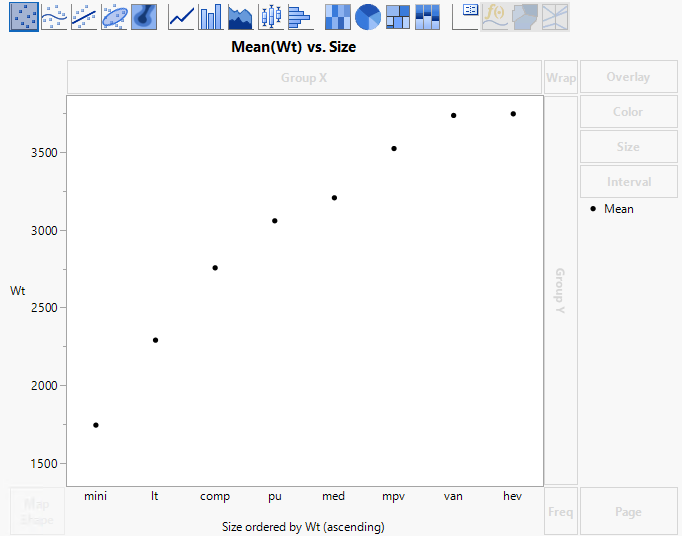Select the Area chart icon
This screenshot has height=536, width=682.
click(x=241, y=17)
